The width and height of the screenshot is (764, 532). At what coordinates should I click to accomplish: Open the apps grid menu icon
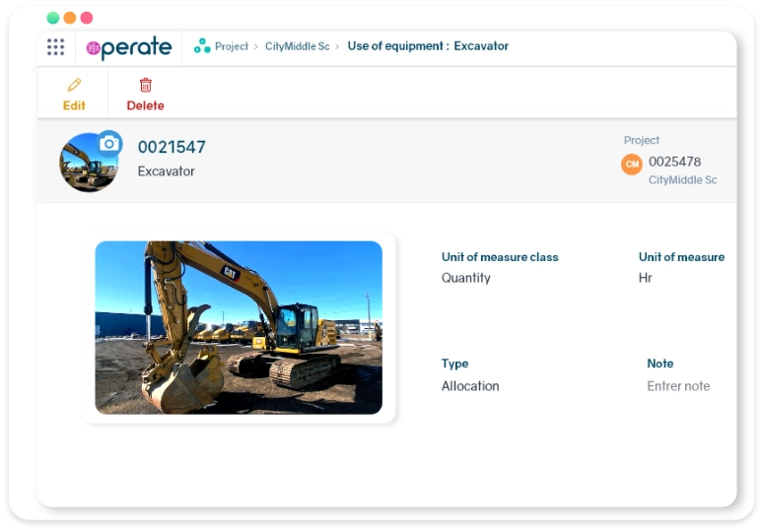pyautogui.click(x=55, y=47)
